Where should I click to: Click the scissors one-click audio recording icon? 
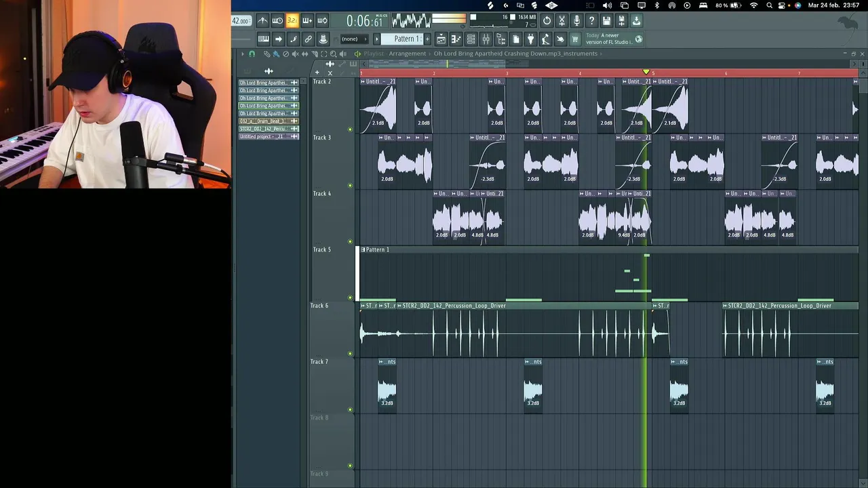pos(561,21)
